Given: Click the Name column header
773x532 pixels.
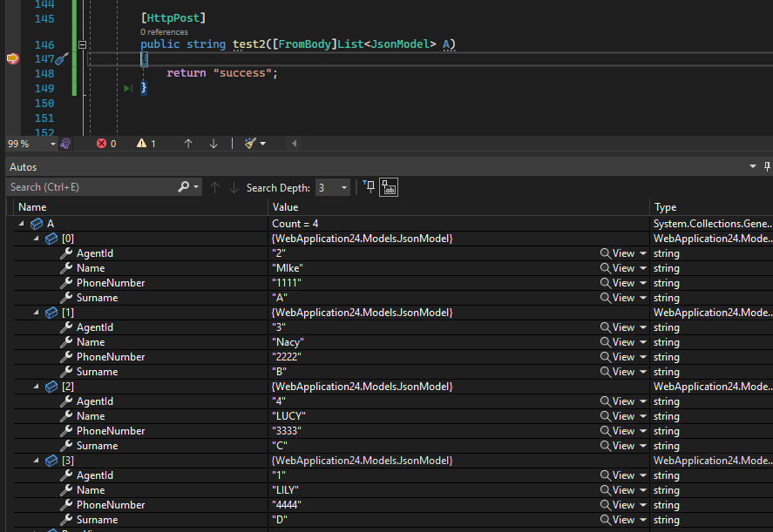Looking at the screenshot, I should [x=32, y=207].
